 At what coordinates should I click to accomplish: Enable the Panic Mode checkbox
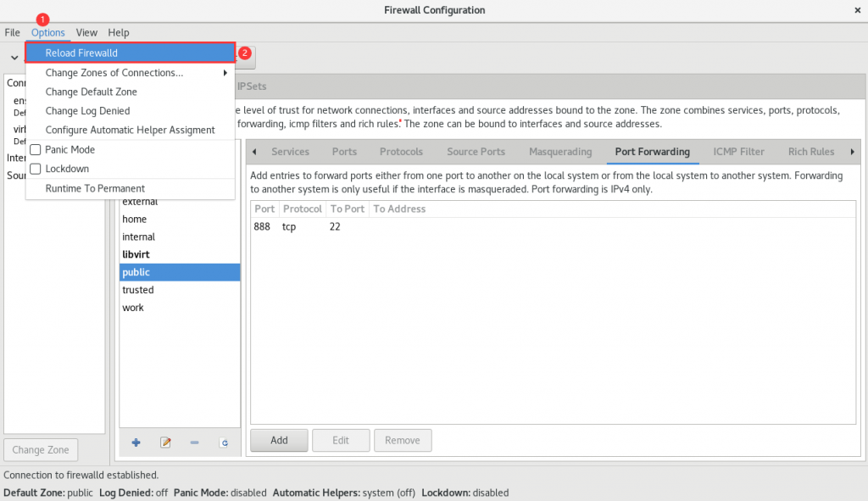(x=36, y=149)
